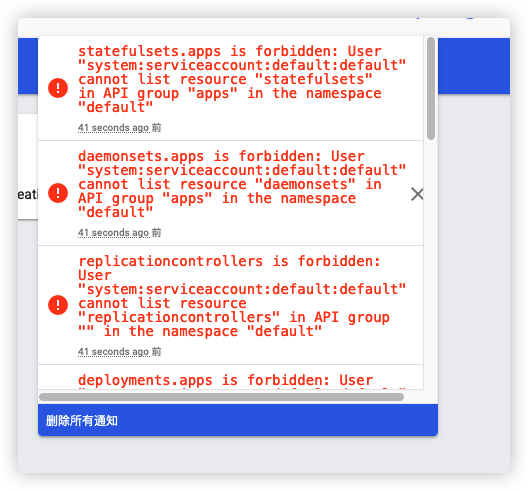528x491 pixels.
Task: Open the daemonsets.apps forbidden message
Action: tap(242, 185)
